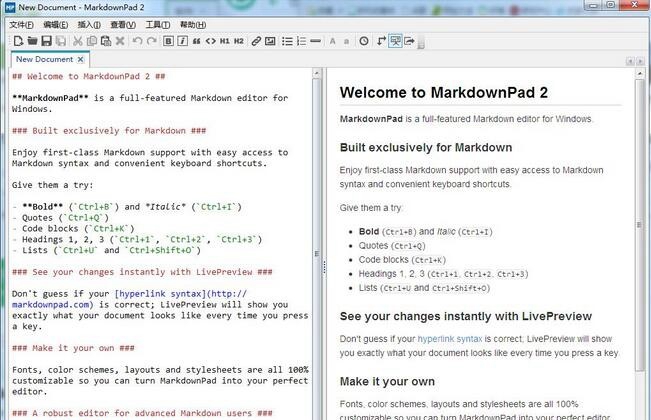Screen dimensions: 651x420
Task: Click the '### Make it your own ###' editor line
Action: pyautogui.click(x=73, y=348)
